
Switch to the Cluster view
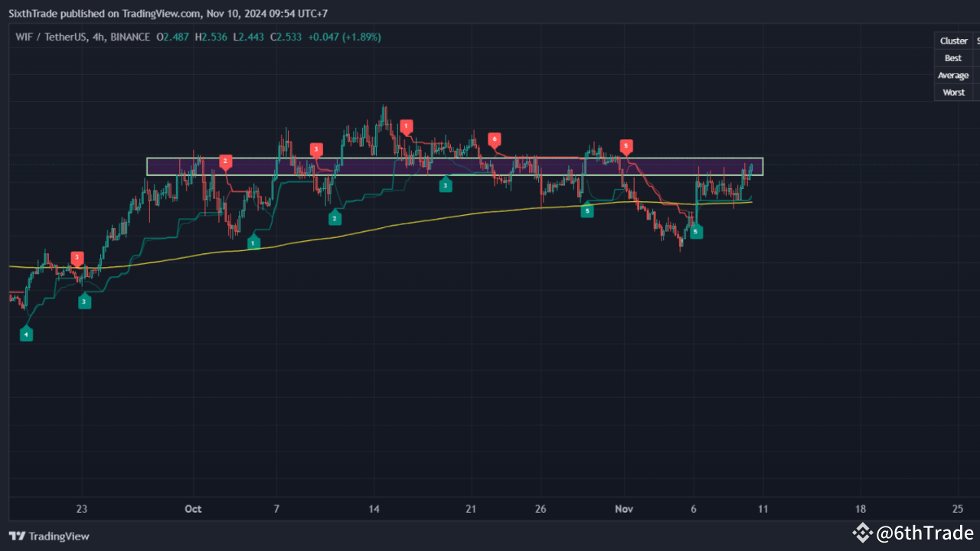click(953, 40)
